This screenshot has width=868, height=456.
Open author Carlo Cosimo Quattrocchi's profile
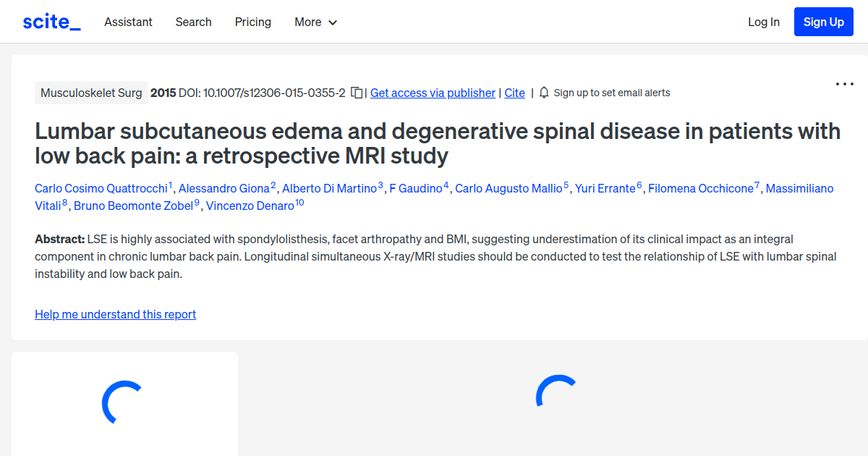click(x=101, y=188)
